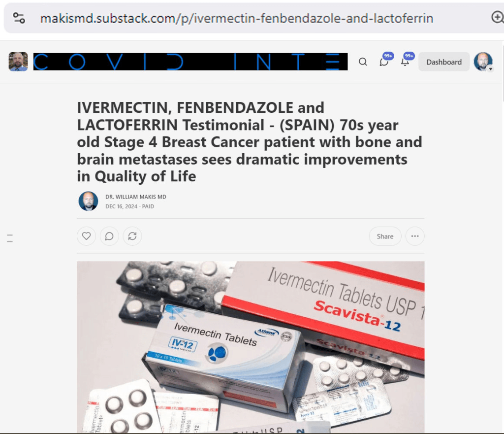Click the URL in the address bar
Viewport: 504px width, 434px height.
pos(237,18)
